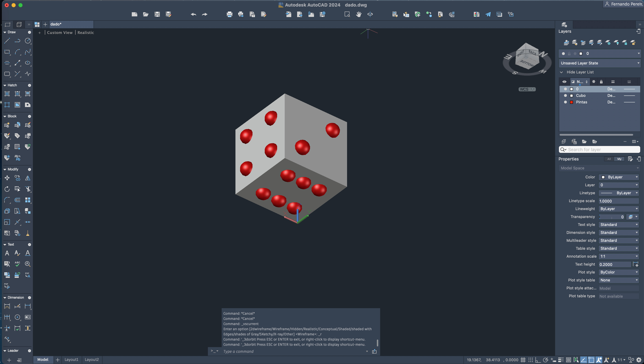644x364 pixels.
Task: Toggle ortho mode in status bar
Action: pos(538,360)
